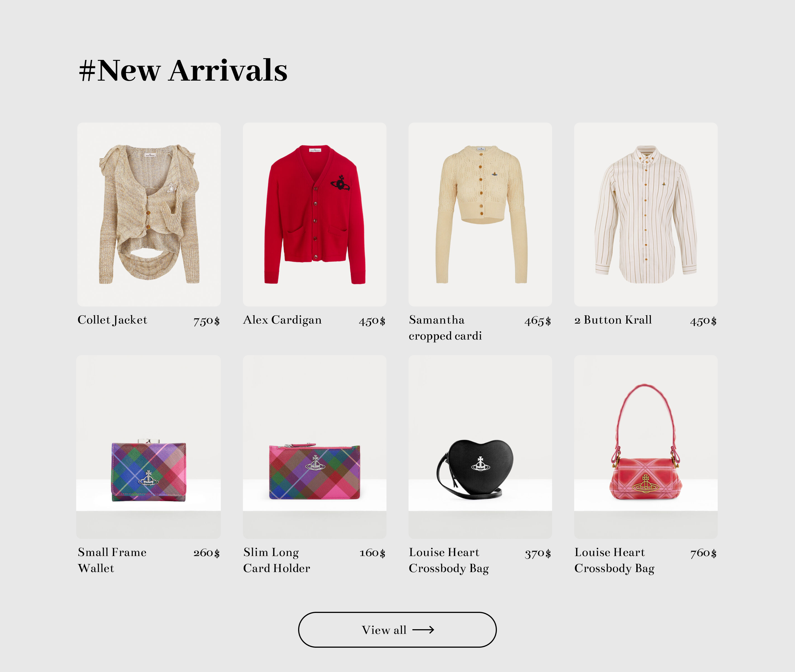Click the 370$ Louise Heart Crossbody Bag title
The image size is (795, 672).
(x=449, y=560)
